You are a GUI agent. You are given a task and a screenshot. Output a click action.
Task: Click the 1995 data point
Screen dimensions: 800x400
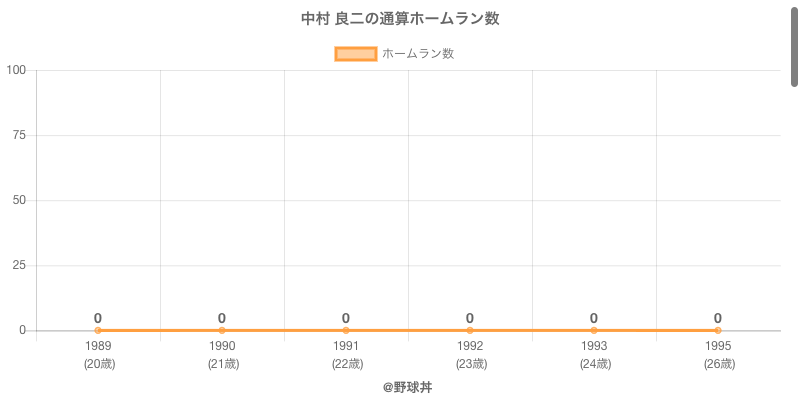tap(718, 330)
